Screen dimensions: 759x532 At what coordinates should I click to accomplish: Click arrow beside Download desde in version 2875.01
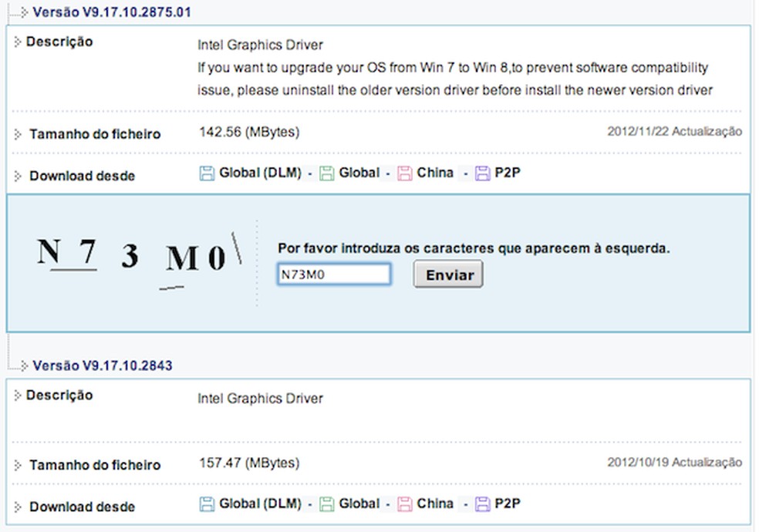click(18, 176)
